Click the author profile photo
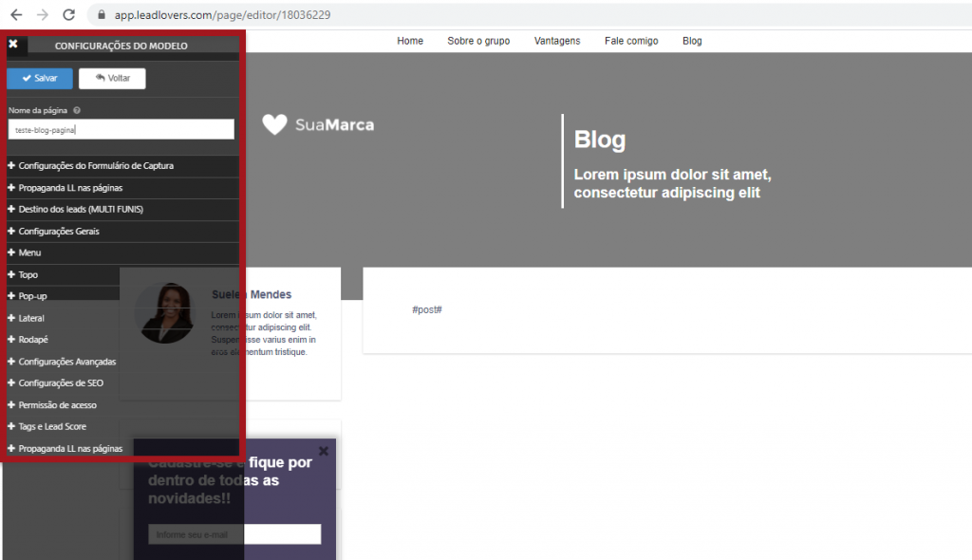The width and height of the screenshot is (972, 560). tap(166, 313)
